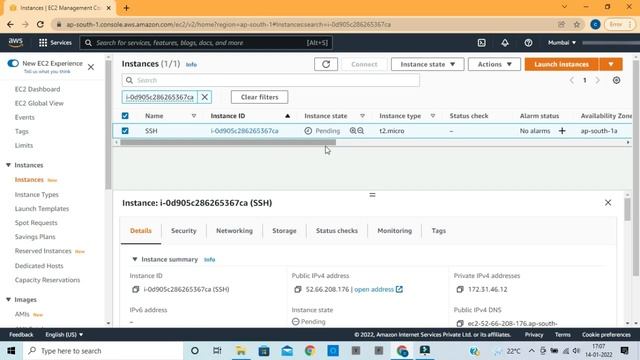This screenshot has width=640, height=360.
Task: Open File Explorer from taskbar
Action: coord(241,351)
